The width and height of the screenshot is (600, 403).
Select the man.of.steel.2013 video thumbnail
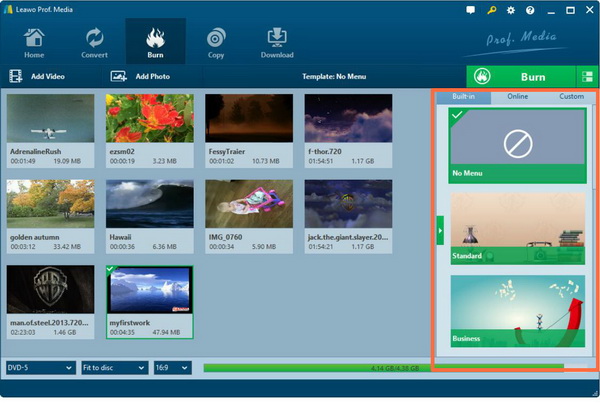click(x=50, y=289)
